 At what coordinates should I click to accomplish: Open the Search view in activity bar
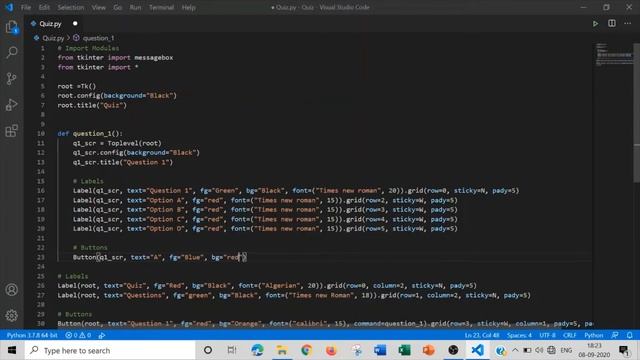tap(12, 52)
